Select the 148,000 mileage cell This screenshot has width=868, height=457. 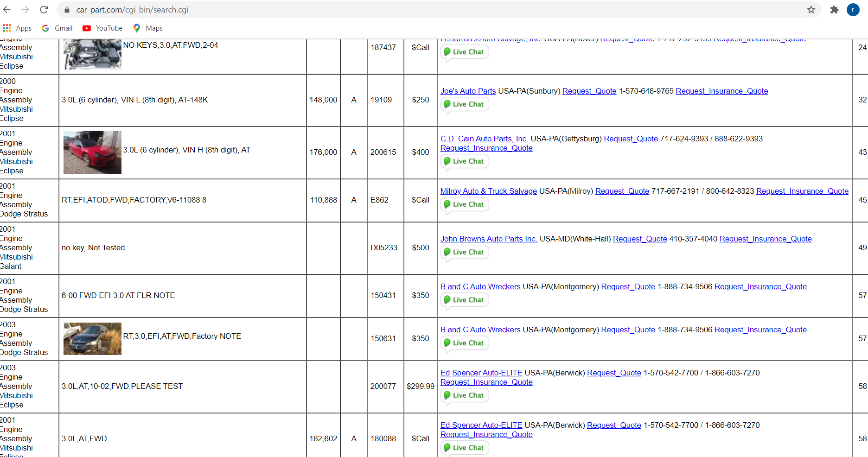tap(324, 100)
